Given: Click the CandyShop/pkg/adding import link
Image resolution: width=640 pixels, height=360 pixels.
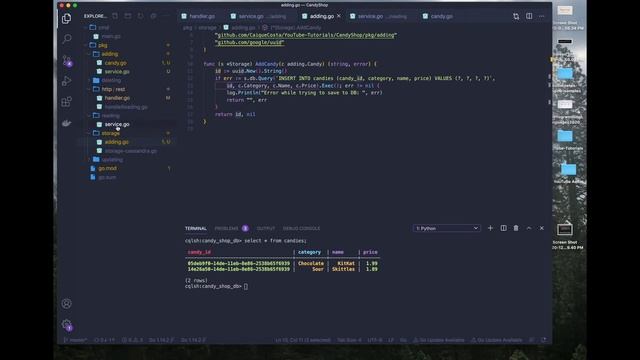Looking at the screenshot, I should point(306,35).
